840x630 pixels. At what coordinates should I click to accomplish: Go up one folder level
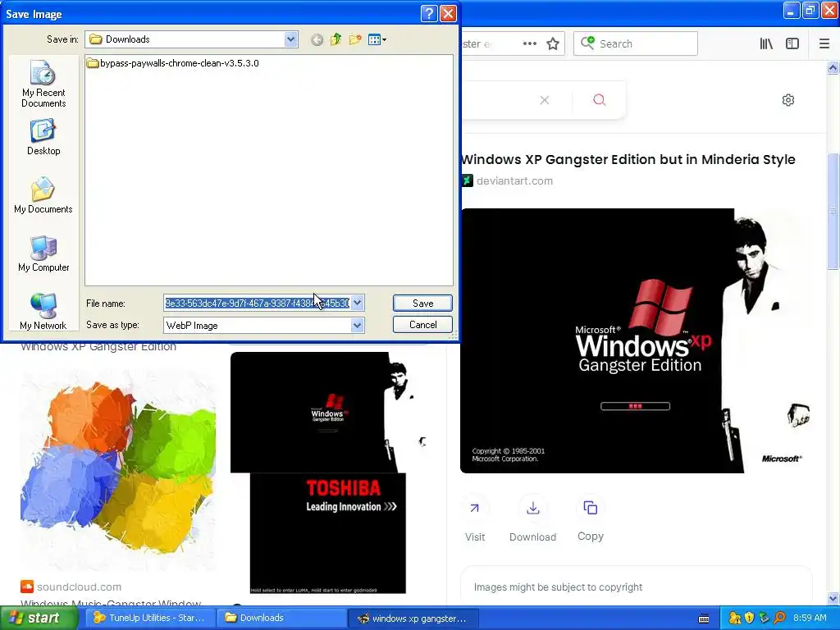[x=336, y=39]
